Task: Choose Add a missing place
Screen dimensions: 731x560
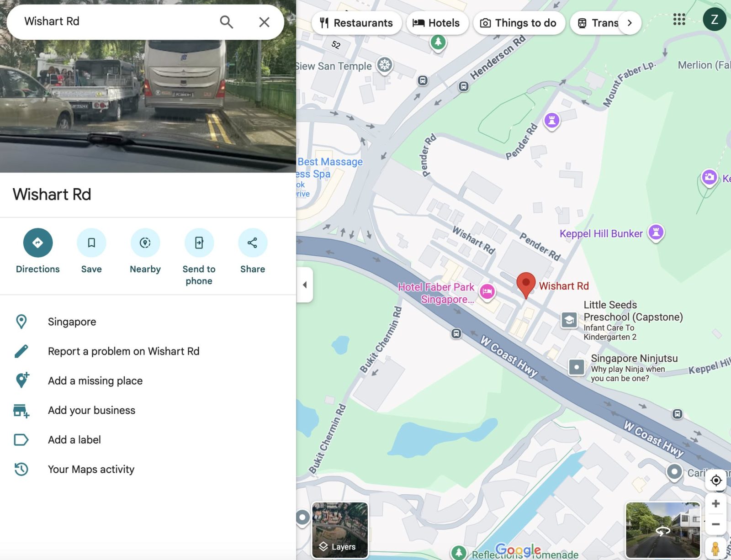Action: click(148, 380)
